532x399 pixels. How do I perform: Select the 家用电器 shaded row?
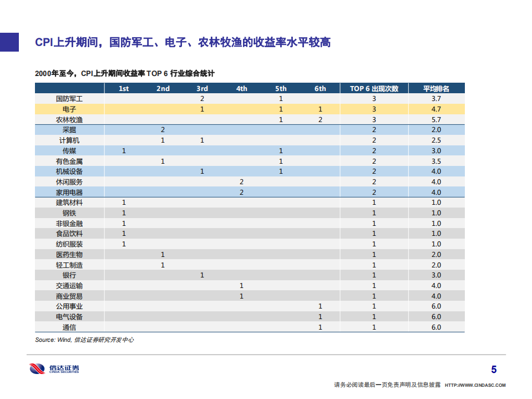[250, 191]
